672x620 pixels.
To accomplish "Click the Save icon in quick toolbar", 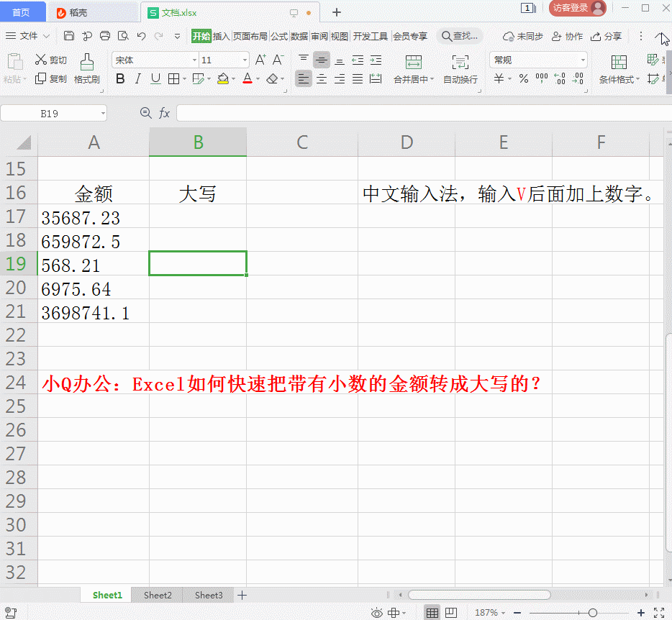I will [68, 36].
